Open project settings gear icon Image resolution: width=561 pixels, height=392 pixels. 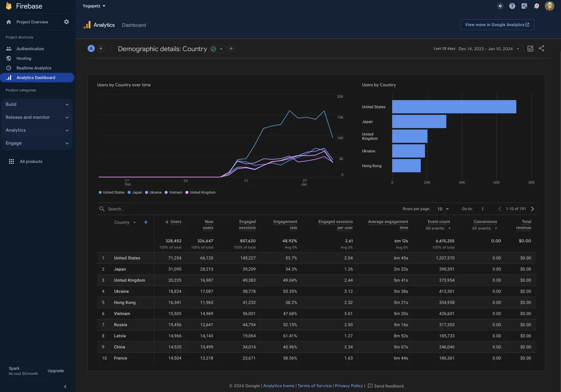pos(66,22)
